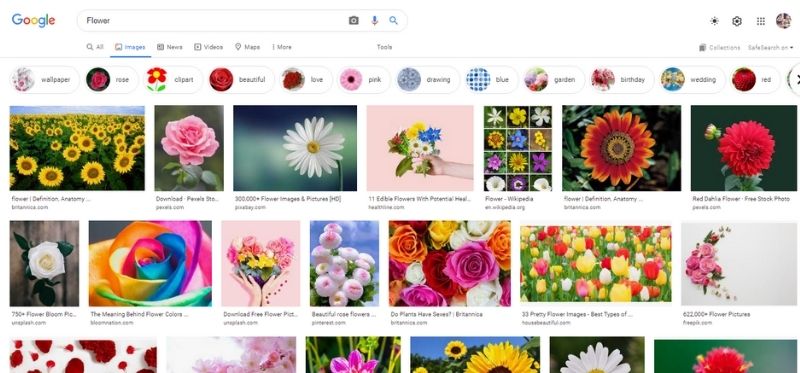Click 'Red Dahlia Flower - Free Stock Photo'
Viewport: 800px width, 373px height.
[x=741, y=199]
